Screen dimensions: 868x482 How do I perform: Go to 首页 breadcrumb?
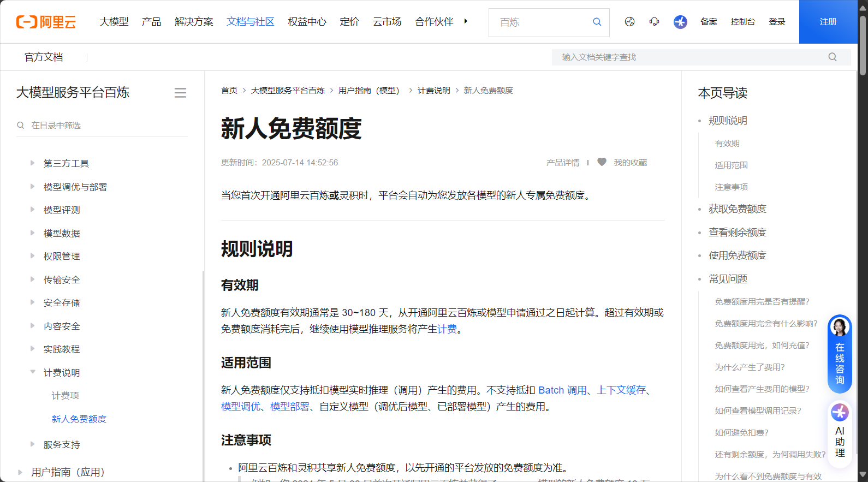point(229,91)
